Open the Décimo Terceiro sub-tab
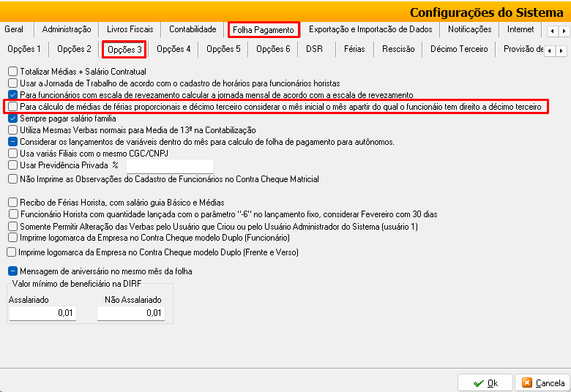The height and width of the screenshot is (392, 571). coord(459,49)
